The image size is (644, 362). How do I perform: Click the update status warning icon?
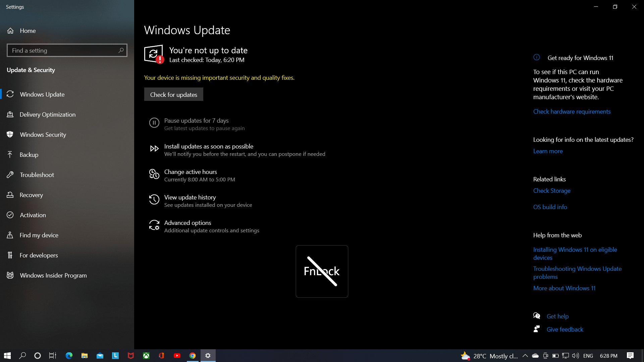pyautogui.click(x=154, y=54)
